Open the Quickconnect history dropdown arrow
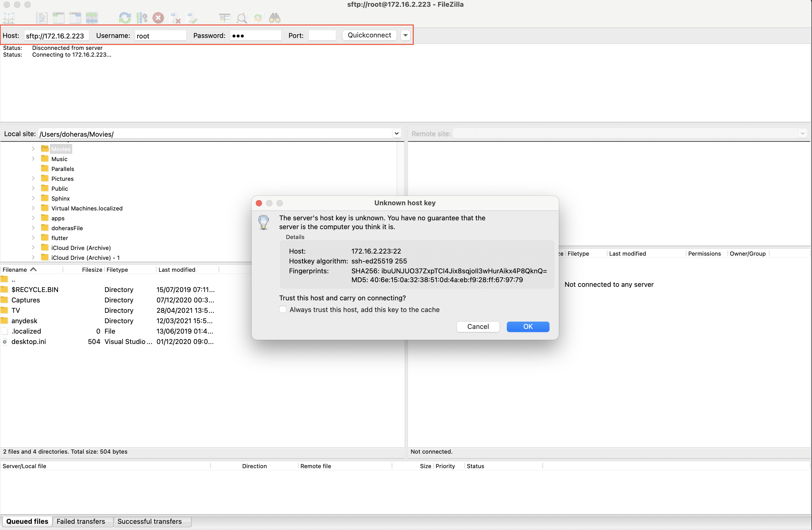The width and height of the screenshot is (812, 530). point(405,35)
